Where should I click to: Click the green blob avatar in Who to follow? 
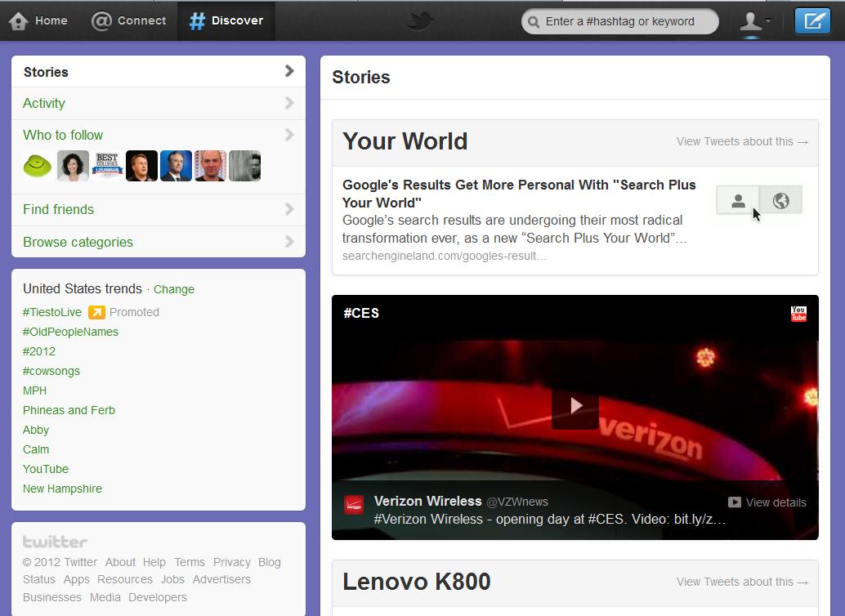(38, 166)
